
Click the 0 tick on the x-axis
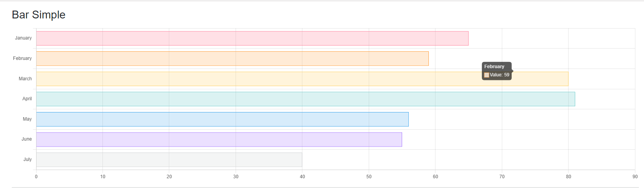click(x=36, y=177)
